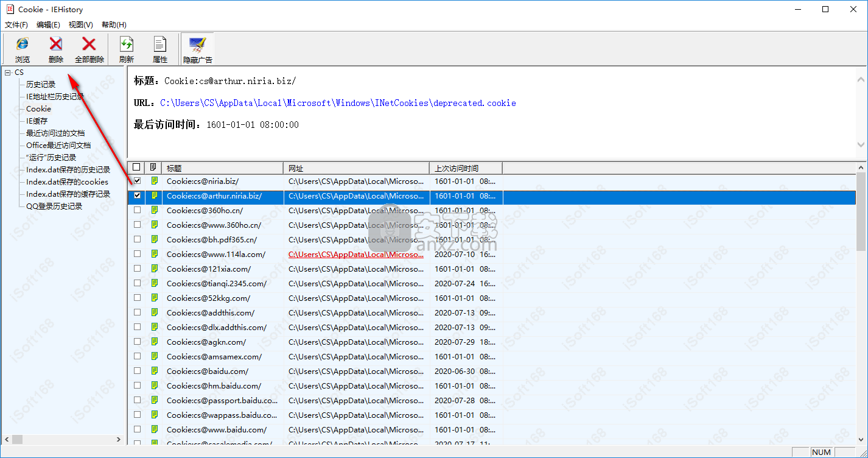868x458 pixels.
Task: Click the note icon of Cookie:cs@addthis.com row
Action: pyautogui.click(x=155, y=312)
